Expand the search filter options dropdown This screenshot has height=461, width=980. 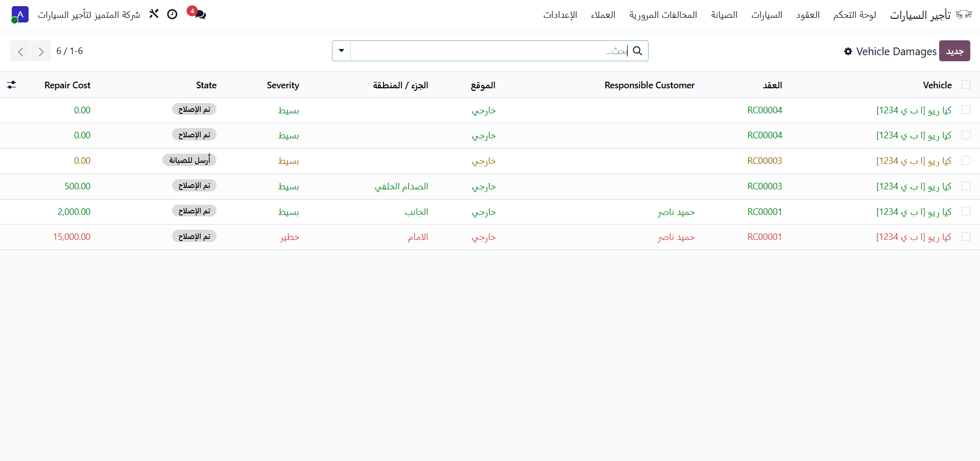(x=341, y=51)
